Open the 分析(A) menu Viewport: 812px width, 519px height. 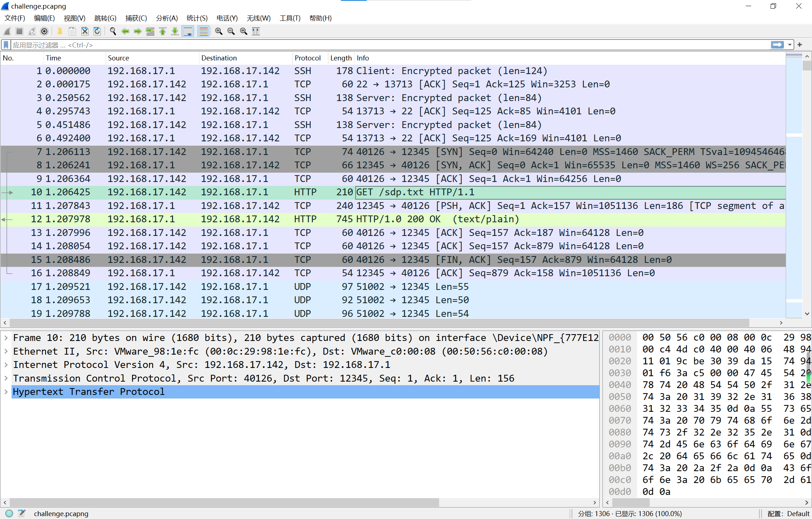coord(167,18)
